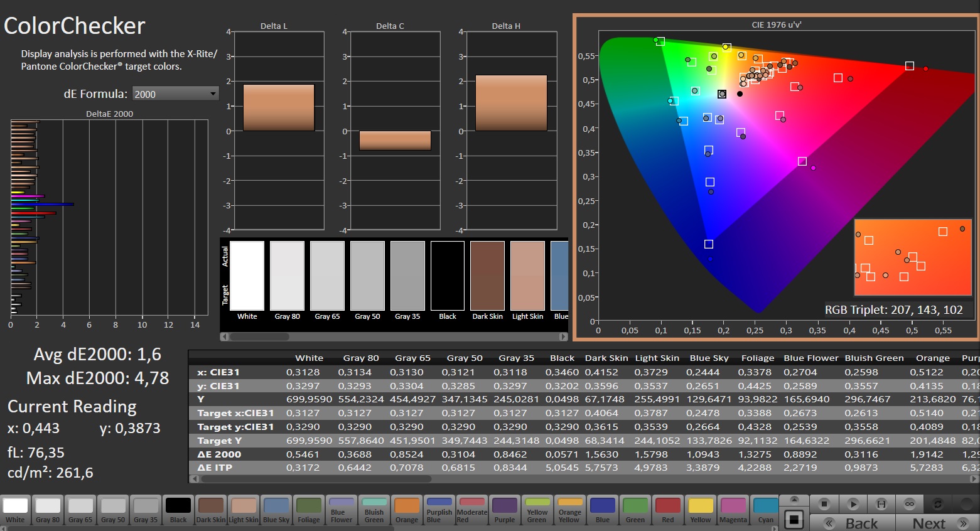This screenshot has height=531, width=980.
Task: Select the Bluish Green swatch in bottom strip
Action: click(x=374, y=510)
